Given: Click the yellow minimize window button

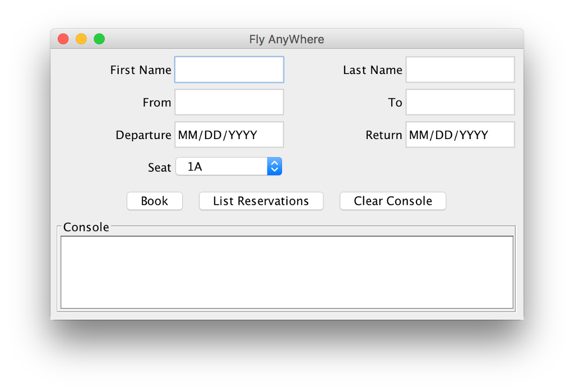Looking at the screenshot, I should pos(81,39).
